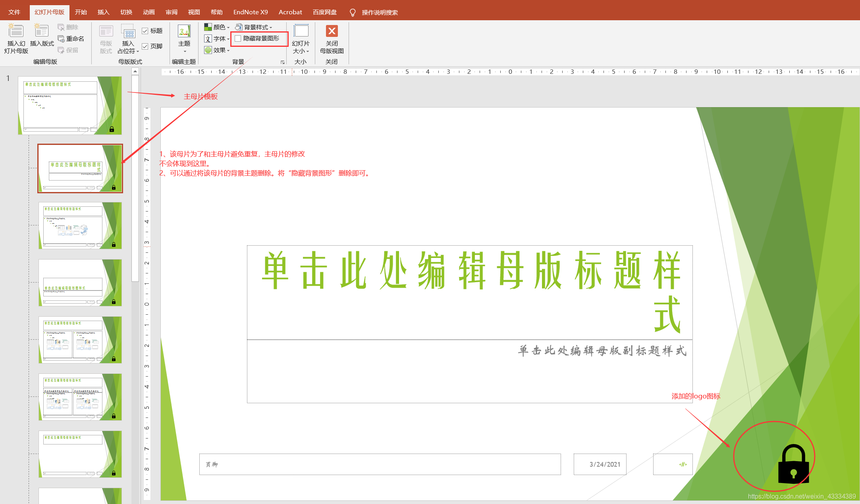860x504 pixels.
Task: Toggle the Footers (页脚) checkbox
Action: tap(145, 46)
